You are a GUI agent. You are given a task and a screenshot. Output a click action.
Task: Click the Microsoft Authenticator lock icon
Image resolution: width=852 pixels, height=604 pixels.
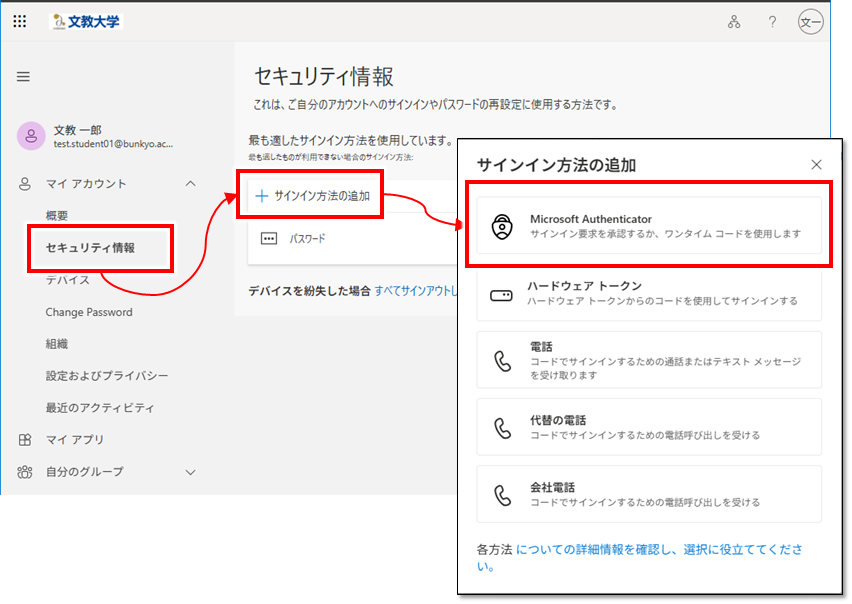[x=502, y=226]
